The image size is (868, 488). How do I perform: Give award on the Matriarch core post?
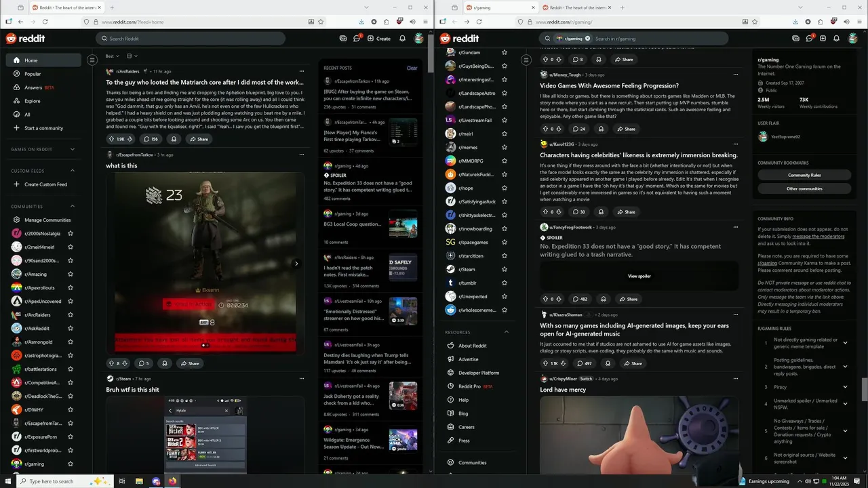tap(174, 139)
